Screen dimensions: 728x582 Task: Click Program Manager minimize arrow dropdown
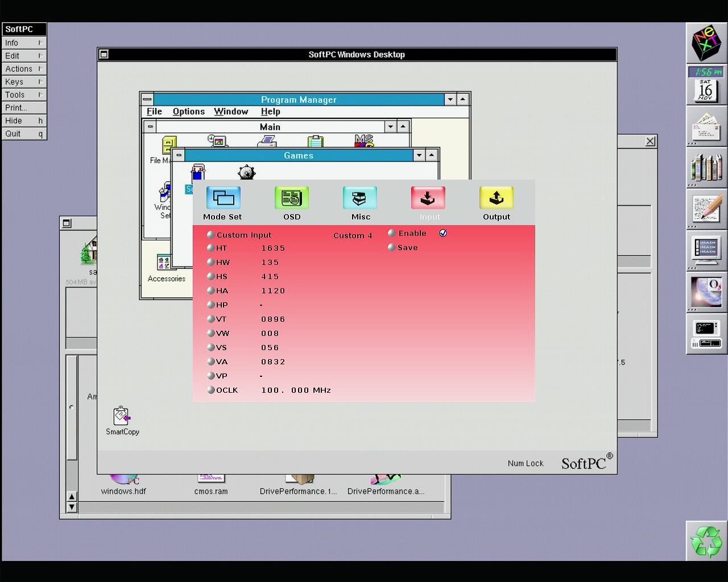point(450,99)
